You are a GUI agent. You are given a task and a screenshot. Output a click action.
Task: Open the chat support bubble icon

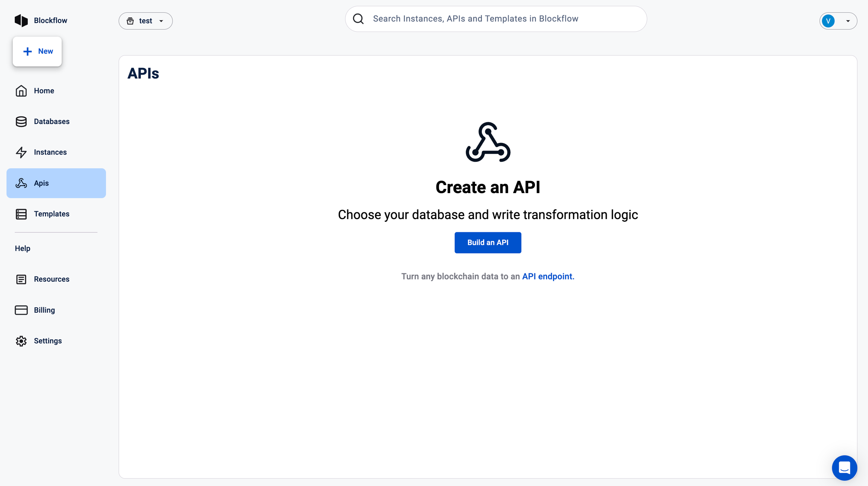click(x=844, y=468)
